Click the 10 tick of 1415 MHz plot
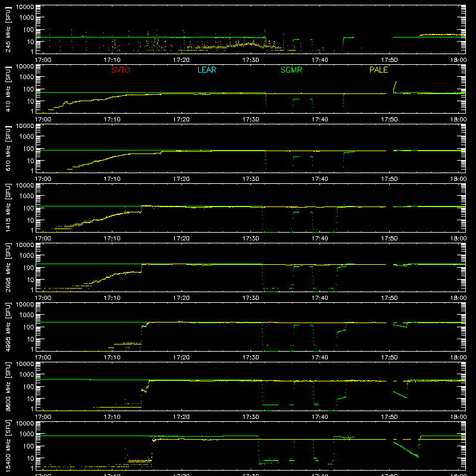476x476 pixels. pyautogui.click(x=30, y=220)
